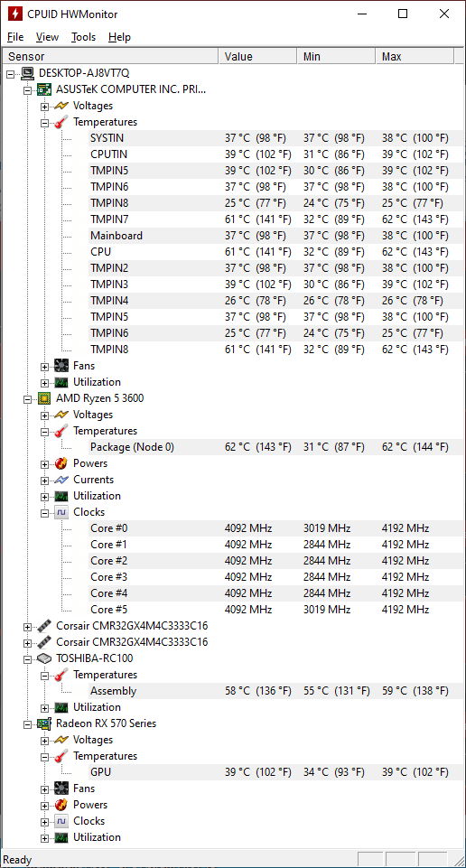This screenshot has height=868, width=466.
Task: Click the Min column header
Action: click(337, 57)
